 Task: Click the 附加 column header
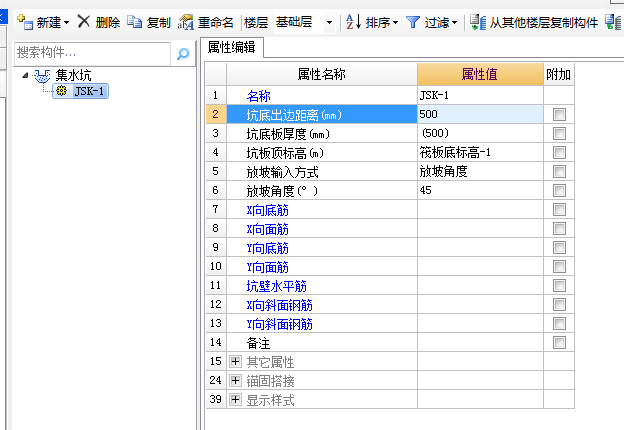click(x=558, y=74)
